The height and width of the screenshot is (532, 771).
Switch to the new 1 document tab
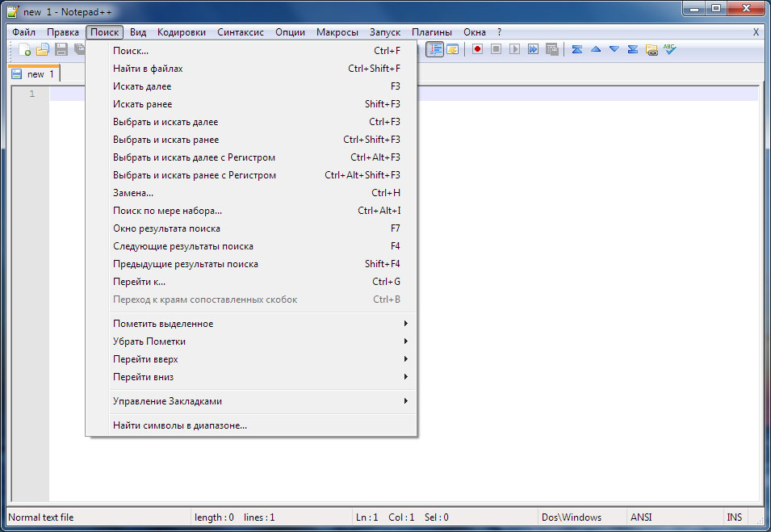tap(36, 74)
